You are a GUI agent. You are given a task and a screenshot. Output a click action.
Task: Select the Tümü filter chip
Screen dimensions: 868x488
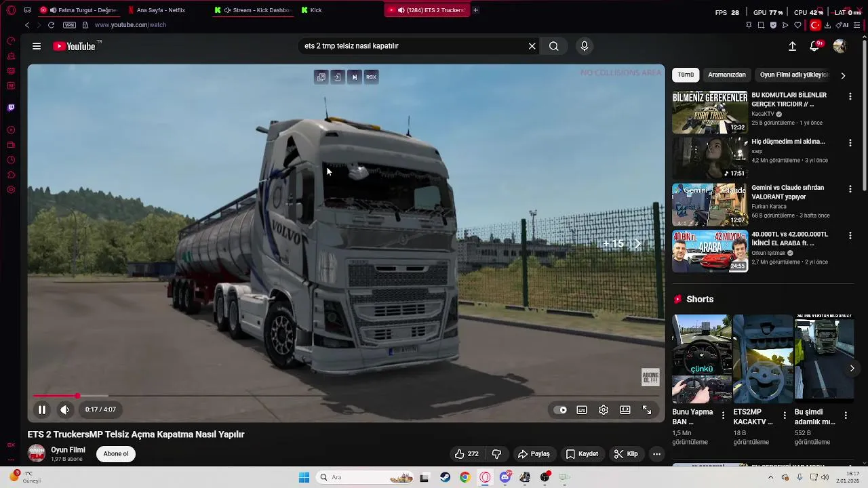pyautogui.click(x=686, y=75)
